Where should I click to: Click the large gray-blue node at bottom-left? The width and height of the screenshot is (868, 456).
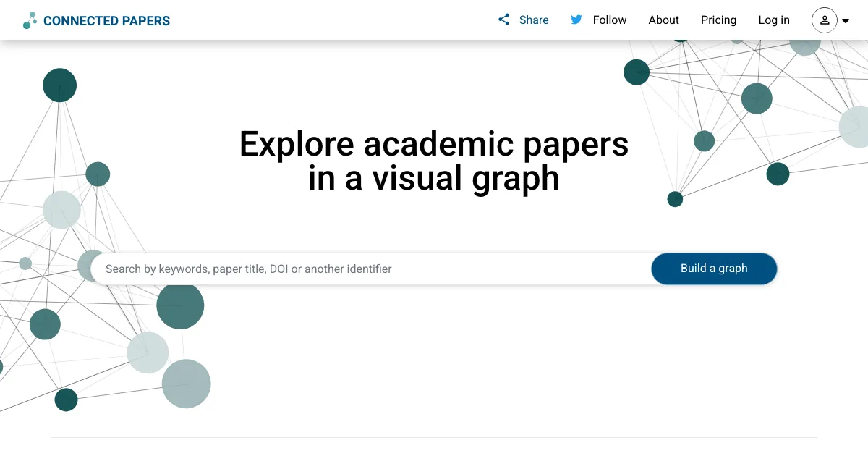pyautogui.click(x=186, y=384)
